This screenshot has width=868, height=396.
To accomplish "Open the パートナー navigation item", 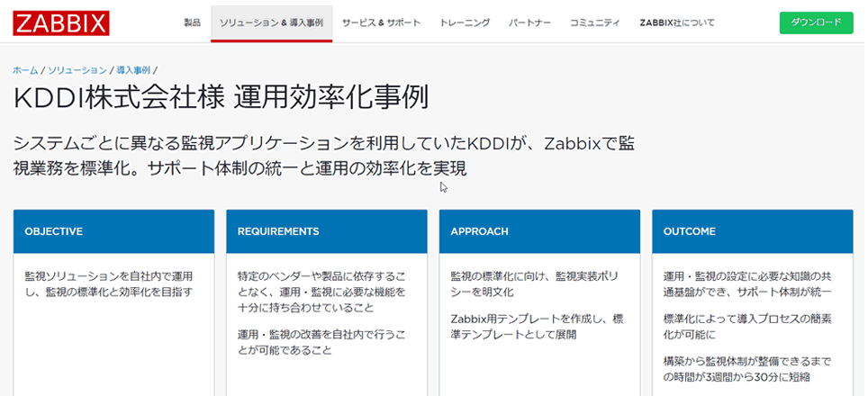I will 529,22.
